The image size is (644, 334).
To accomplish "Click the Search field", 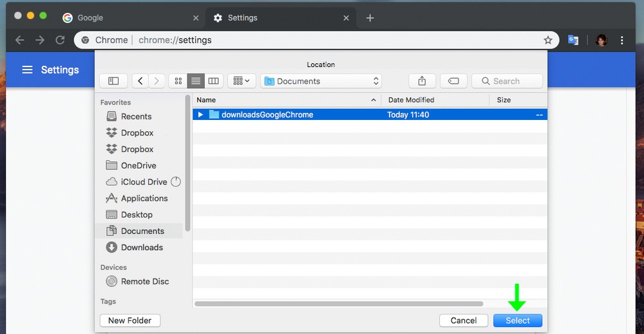I will pyautogui.click(x=507, y=81).
